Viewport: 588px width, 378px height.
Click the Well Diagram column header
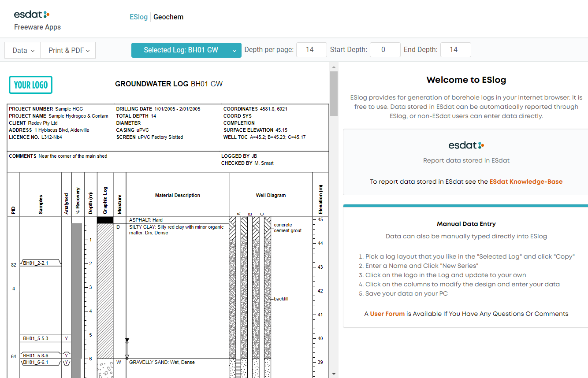271,195
